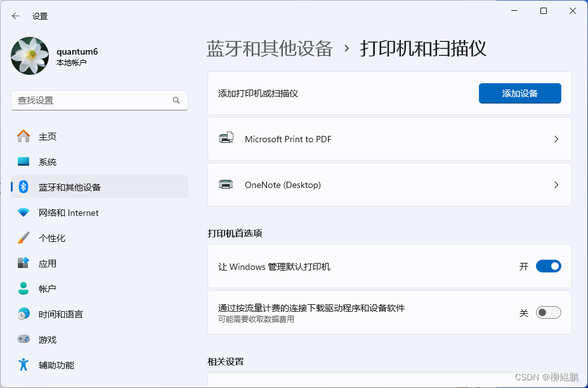Minimize the Settings window

click(514, 11)
